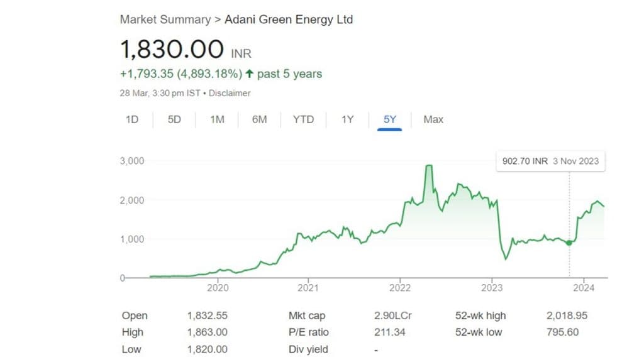
Task: Click the 1,830.00 price value
Action: [x=172, y=49]
